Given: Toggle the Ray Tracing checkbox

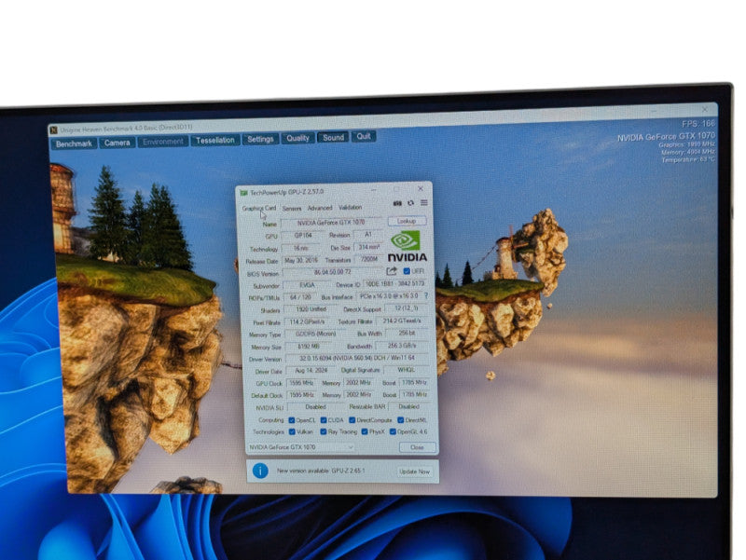Looking at the screenshot, I should pos(324,431).
